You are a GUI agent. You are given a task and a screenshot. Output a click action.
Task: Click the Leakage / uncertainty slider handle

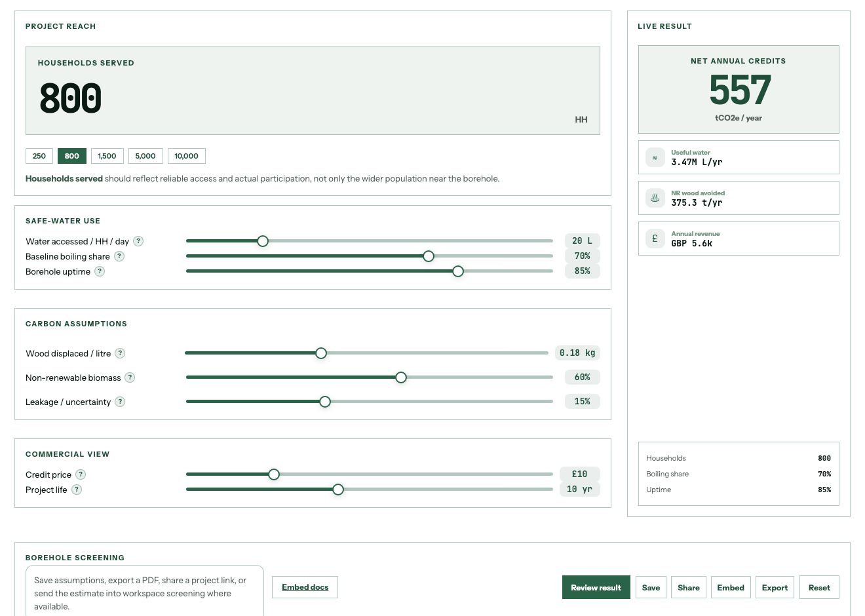(325, 402)
